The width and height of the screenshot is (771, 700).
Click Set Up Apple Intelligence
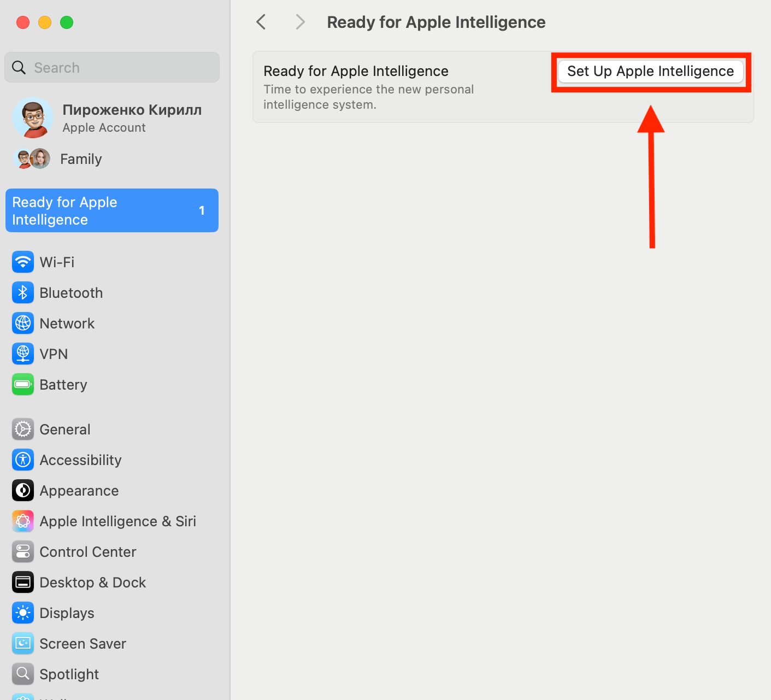[x=650, y=71]
